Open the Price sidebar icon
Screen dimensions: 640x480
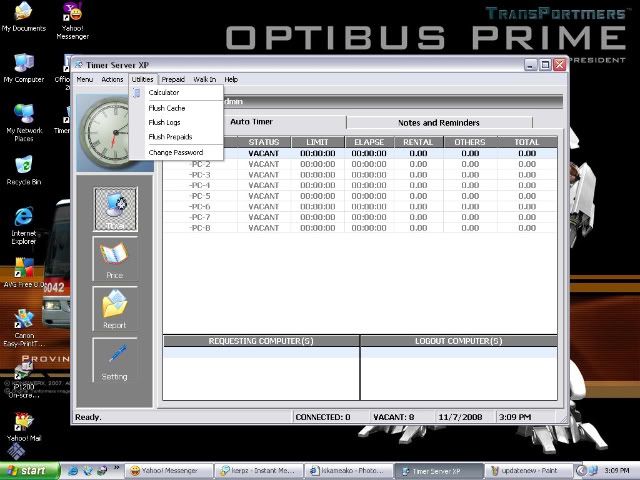(115, 258)
